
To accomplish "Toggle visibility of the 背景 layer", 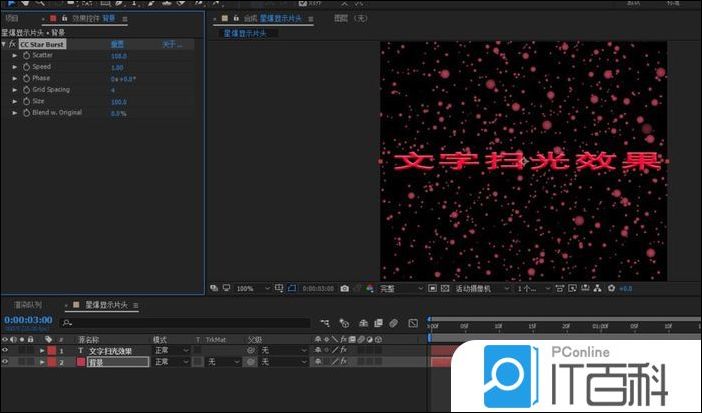I will pos(5,362).
